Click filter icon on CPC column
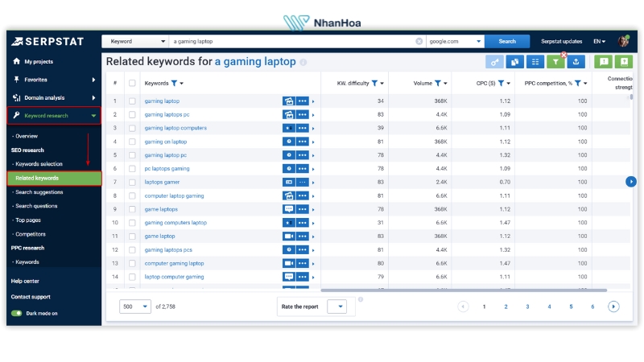Viewport: 644px width, 362px height. click(501, 84)
